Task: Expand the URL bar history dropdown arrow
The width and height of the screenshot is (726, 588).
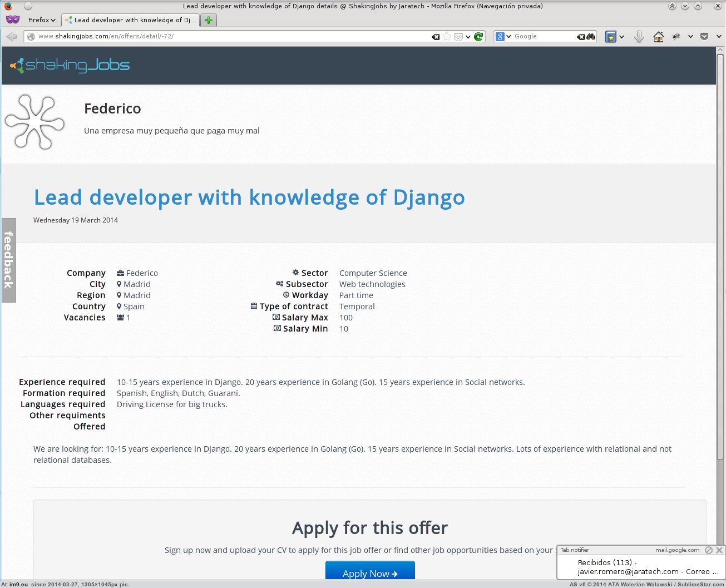Action: coord(468,37)
